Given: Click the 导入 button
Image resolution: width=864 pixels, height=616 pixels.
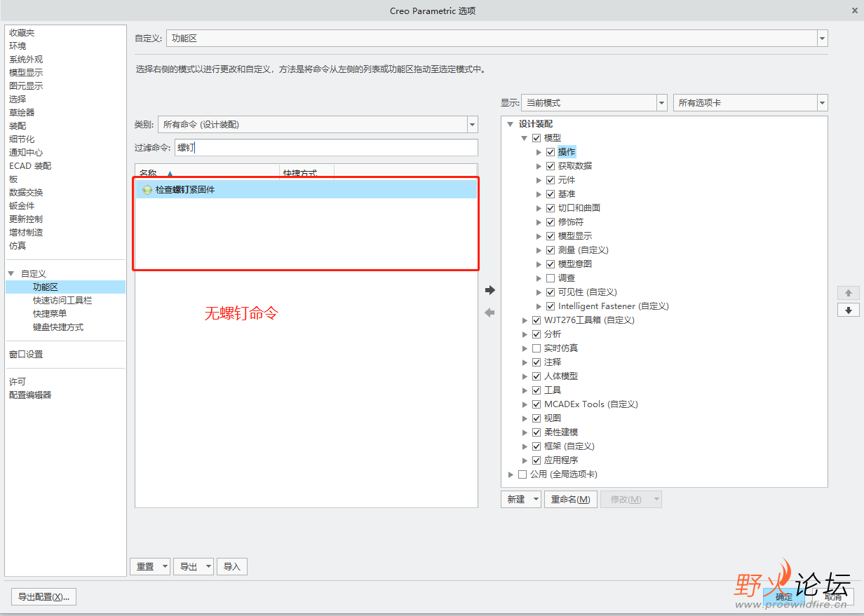Looking at the screenshot, I should click(x=232, y=567).
